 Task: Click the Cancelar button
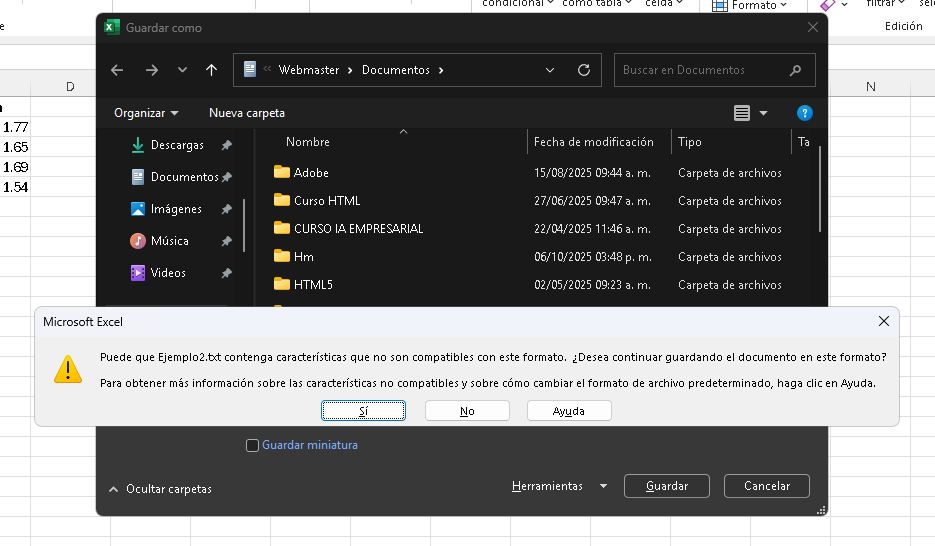coord(767,486)
